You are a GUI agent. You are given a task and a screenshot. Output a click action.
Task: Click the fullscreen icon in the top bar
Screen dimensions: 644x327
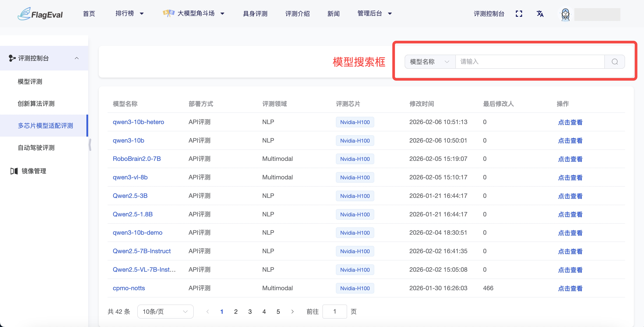[x=519, y=14]
